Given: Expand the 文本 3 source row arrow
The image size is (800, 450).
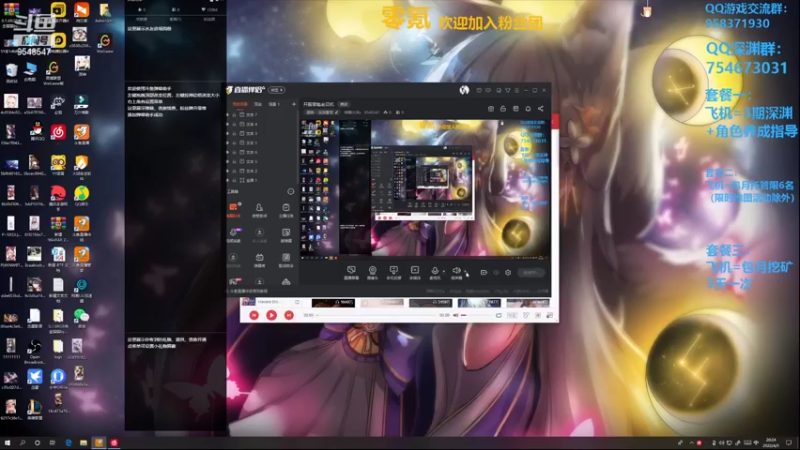Looking at the screenshot, I should coord(228,133).
